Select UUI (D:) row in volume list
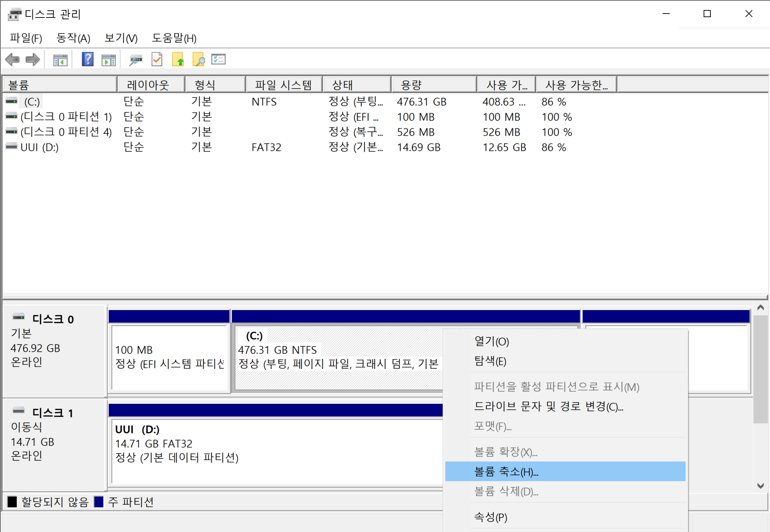This screenshot has height=532, width=770. click(x=39, y=147)
